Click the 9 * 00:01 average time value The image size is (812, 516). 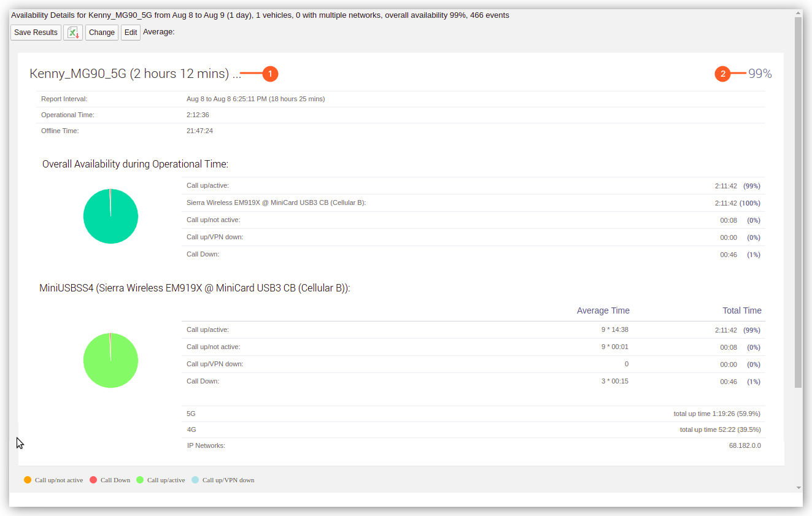point(615,347)
